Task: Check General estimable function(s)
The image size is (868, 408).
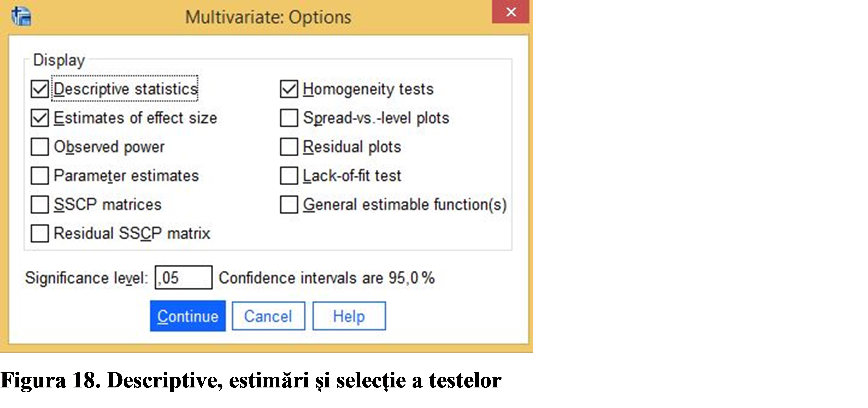Action: 289,205
